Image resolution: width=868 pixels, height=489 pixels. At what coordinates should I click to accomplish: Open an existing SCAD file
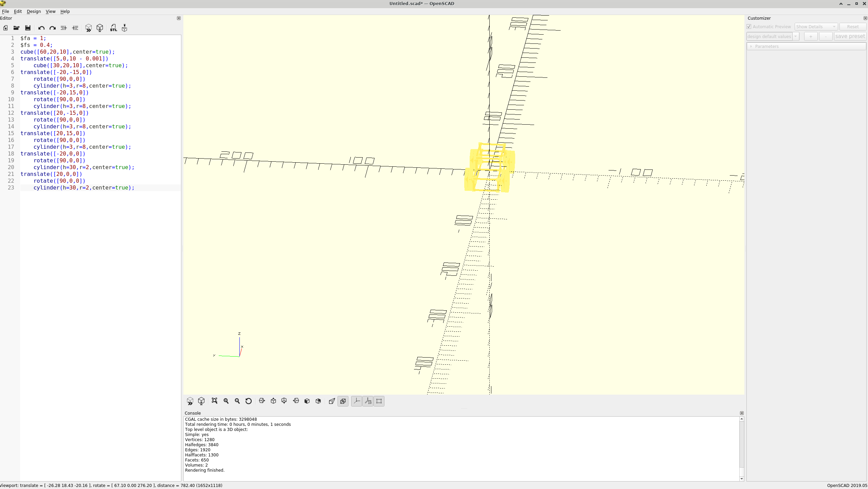(x=16, y=28)
